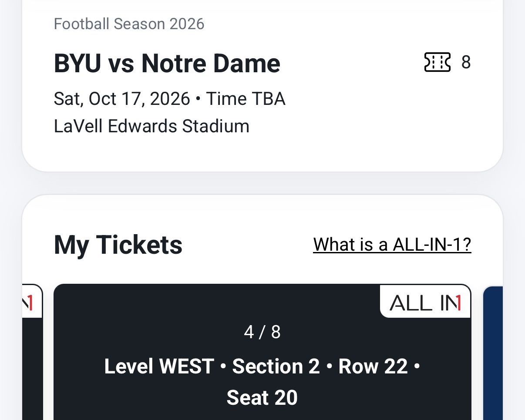Image resolution: width=525 pixels, height=420 pixels.
Task: Click the LaVell Edwards Stadium venue text
Action: click(x=151, y=126)
